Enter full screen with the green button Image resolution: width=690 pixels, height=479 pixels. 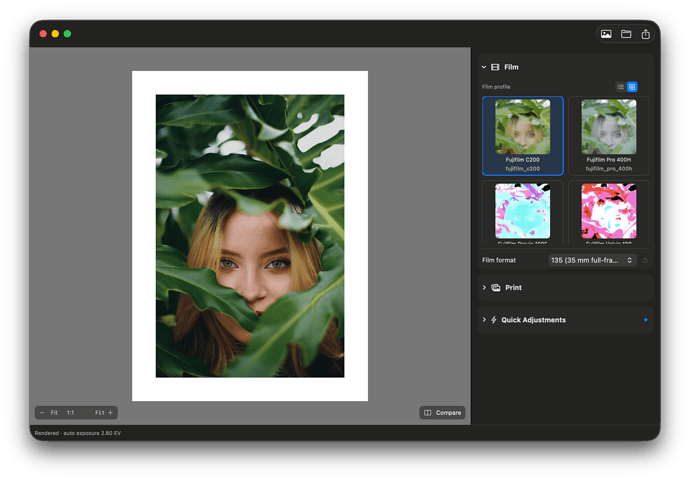coord(67,34)
